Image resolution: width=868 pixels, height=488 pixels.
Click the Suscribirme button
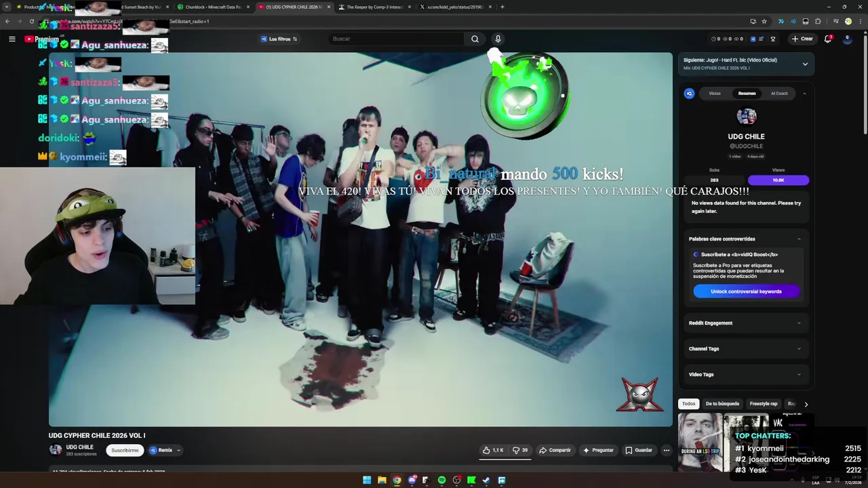click(125, 450)
